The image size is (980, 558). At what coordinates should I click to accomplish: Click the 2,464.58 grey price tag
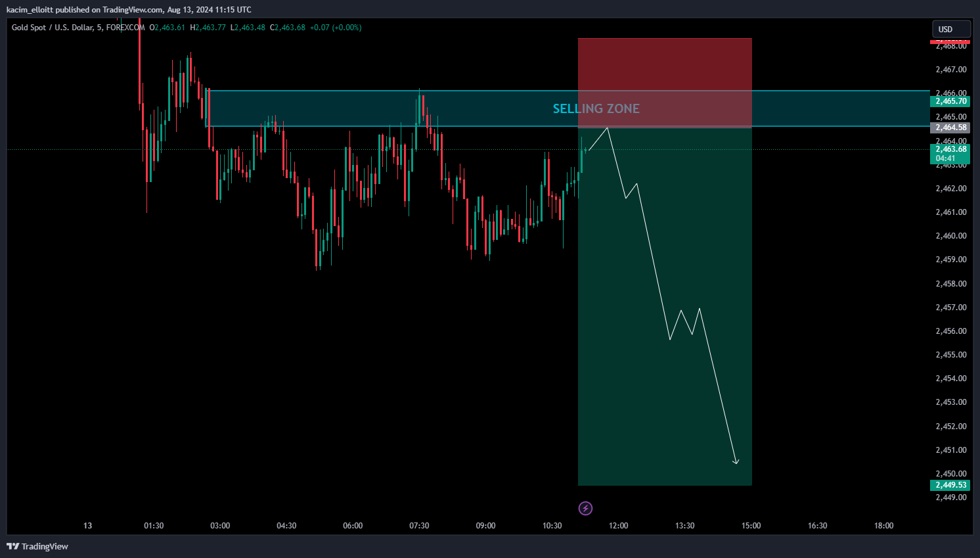(950, 128)
